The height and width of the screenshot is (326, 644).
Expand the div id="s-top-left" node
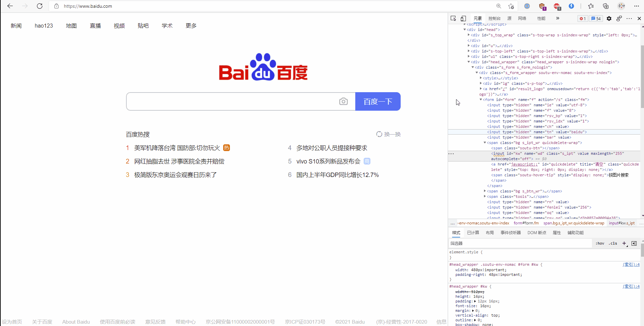[469, 51]
